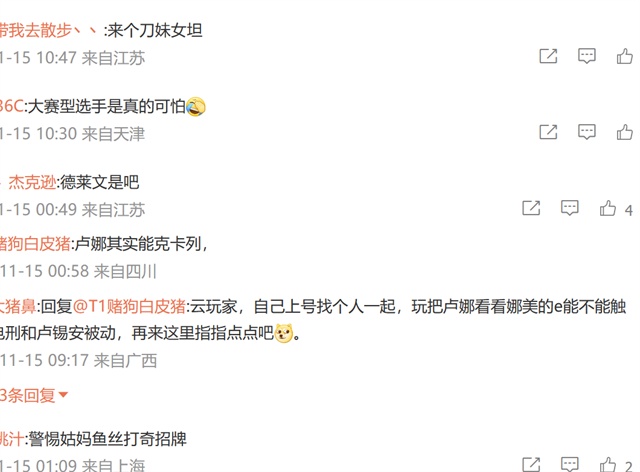Open the 桃汁 user profile

point(12,439)
